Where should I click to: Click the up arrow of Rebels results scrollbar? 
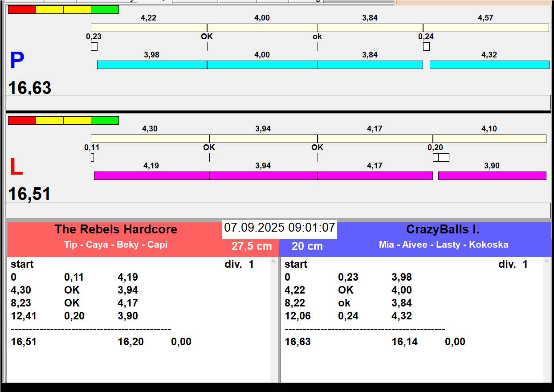273,262
